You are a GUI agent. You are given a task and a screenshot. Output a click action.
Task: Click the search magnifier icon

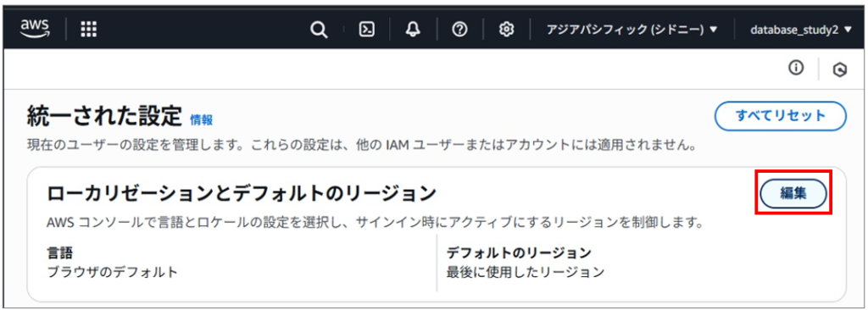319,30
